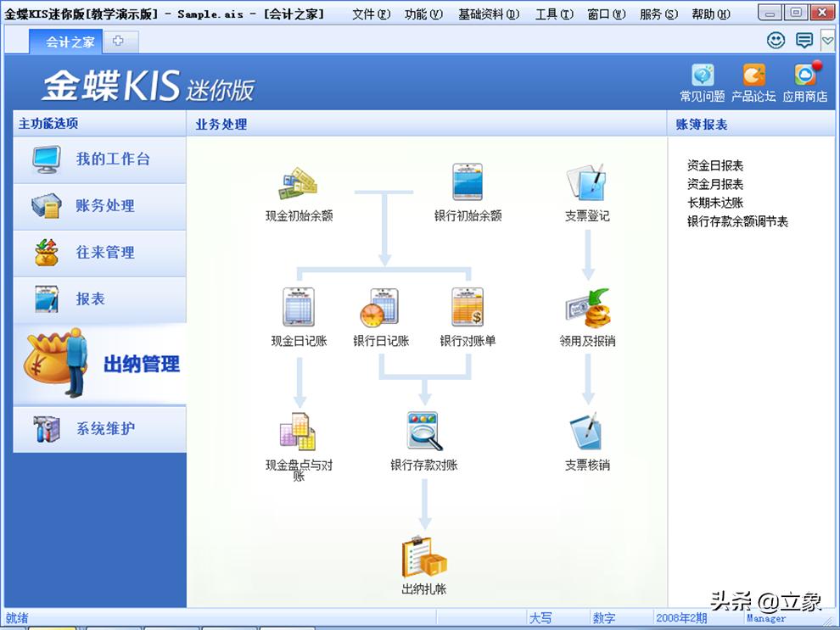840x630 pixels.
Task: Open the 银行日记账 bank journal
Action: pyautogui.click(x=380, y=309)
